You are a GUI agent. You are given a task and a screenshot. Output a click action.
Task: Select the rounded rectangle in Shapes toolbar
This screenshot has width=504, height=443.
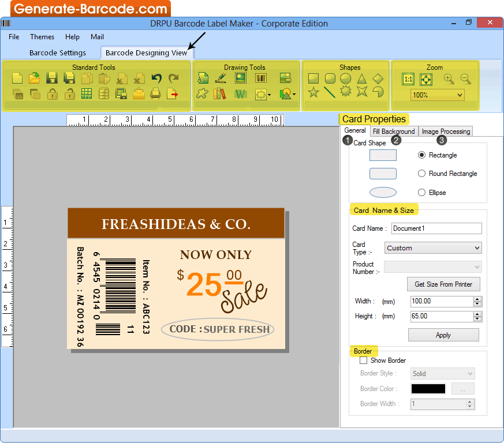tap(330, 78)
